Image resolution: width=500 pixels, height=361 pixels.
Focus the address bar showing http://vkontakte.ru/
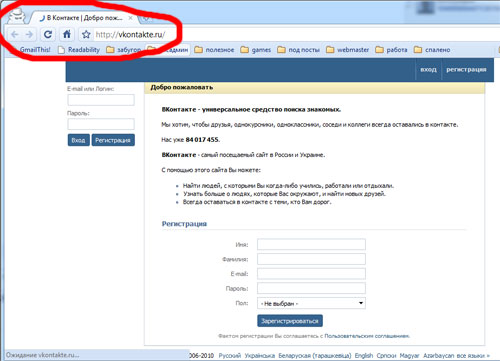[130, 34]
